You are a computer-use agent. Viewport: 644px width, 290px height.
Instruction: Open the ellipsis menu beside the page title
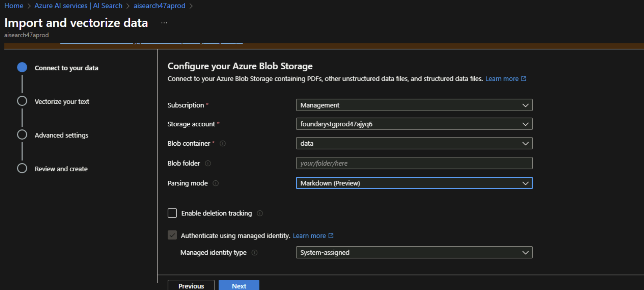point(164,23)
